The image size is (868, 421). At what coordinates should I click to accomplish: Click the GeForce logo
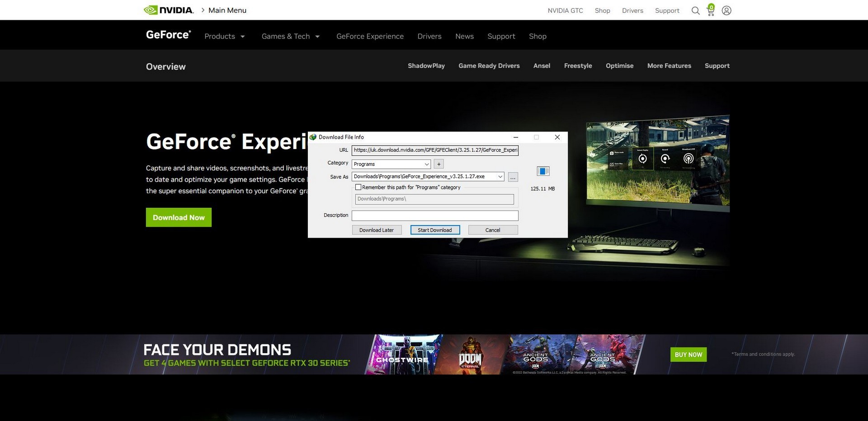click(168, 35)
